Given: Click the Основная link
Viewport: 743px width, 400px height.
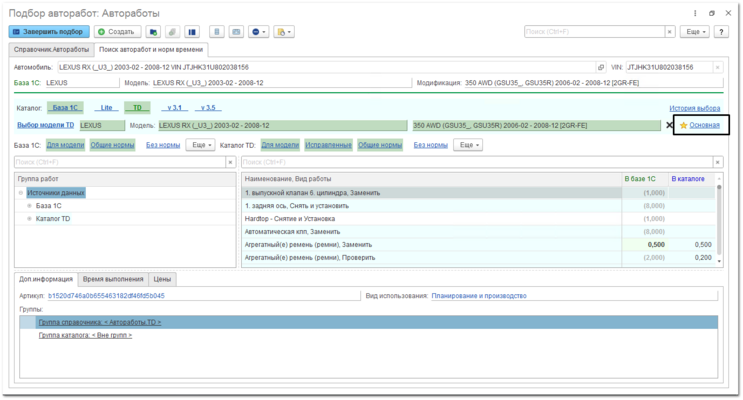Looking at the screenshot, I should 704,125.
